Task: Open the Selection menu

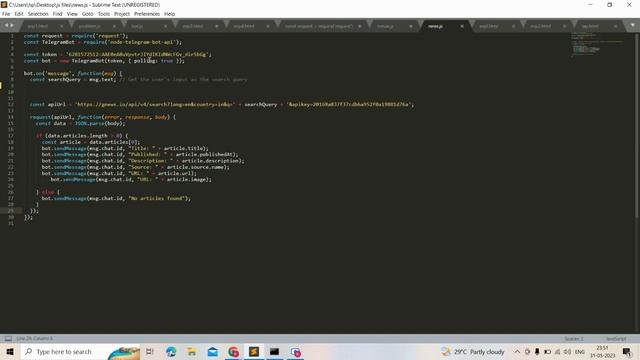Action: 38,14
